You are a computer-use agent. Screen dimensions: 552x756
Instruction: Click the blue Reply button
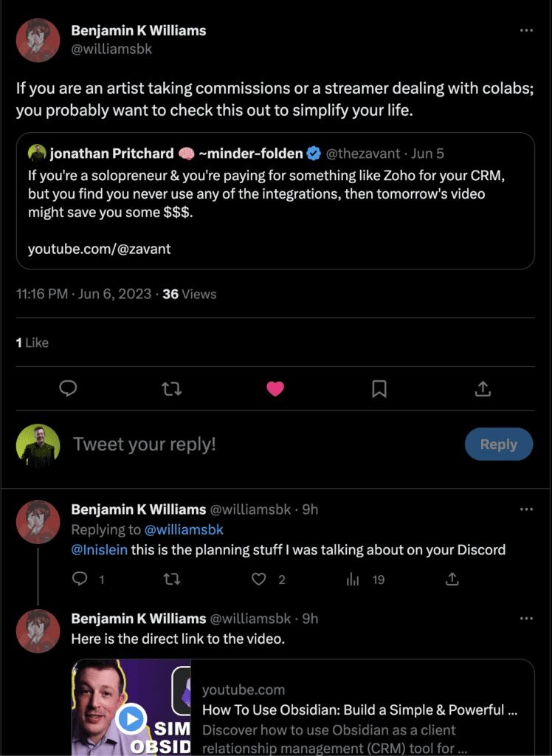(499, 444)
